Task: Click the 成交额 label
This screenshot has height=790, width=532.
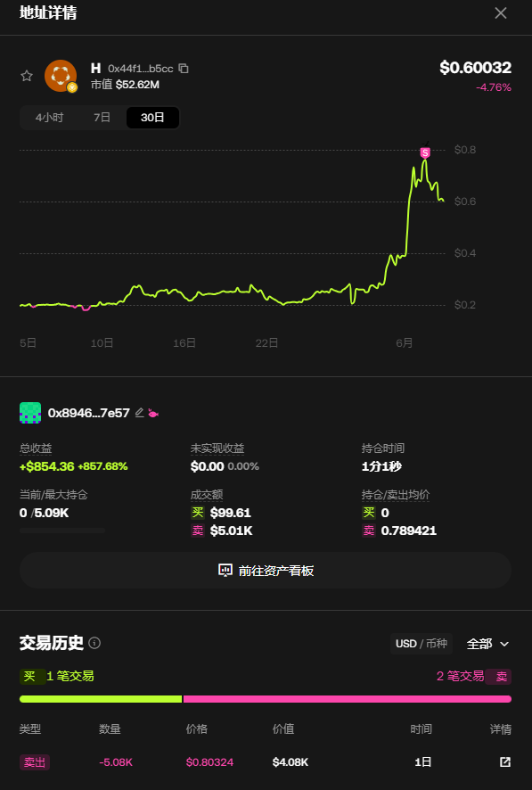Action: click(207, 495)
